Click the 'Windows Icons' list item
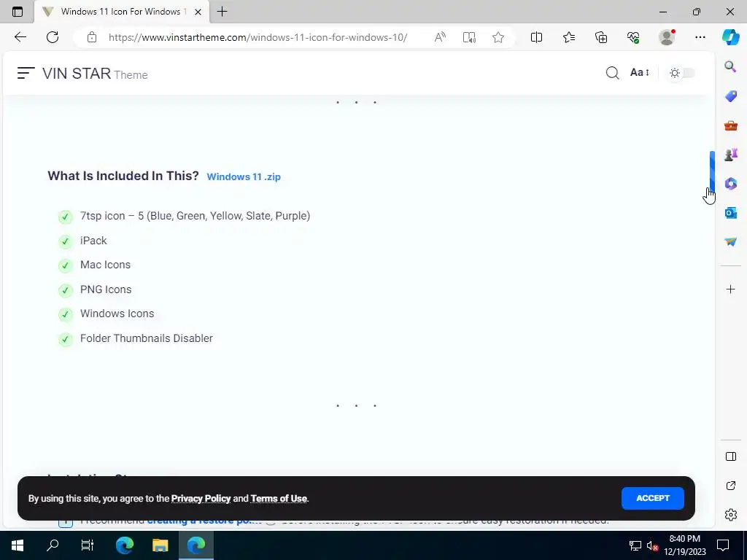Image resolution: width=747 pixels, height=560 pixels. tap(117, 314)
